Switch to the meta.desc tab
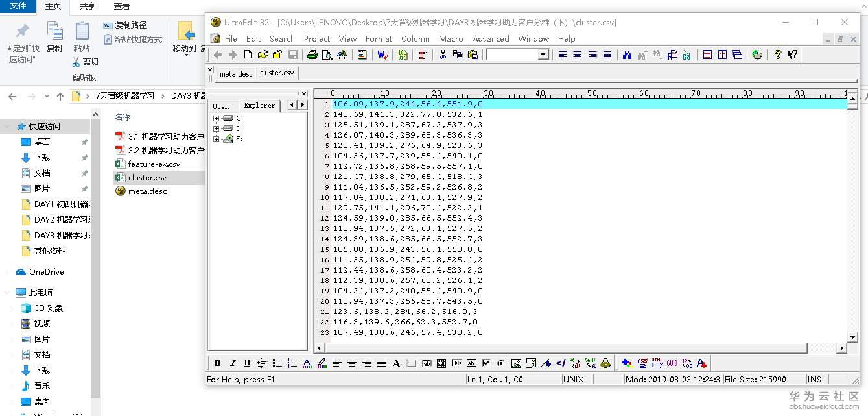The height and width of the screenshot is (416, 868). 236,73
